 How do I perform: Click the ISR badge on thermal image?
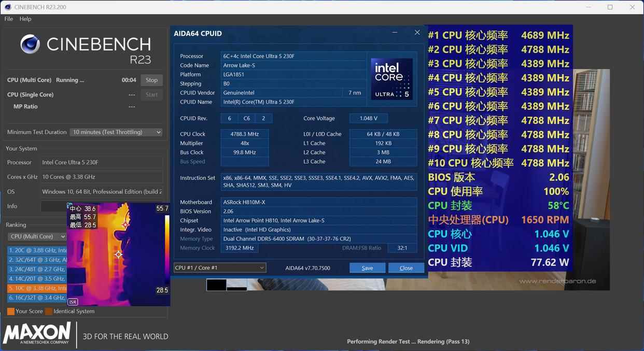tap(73, 302)
